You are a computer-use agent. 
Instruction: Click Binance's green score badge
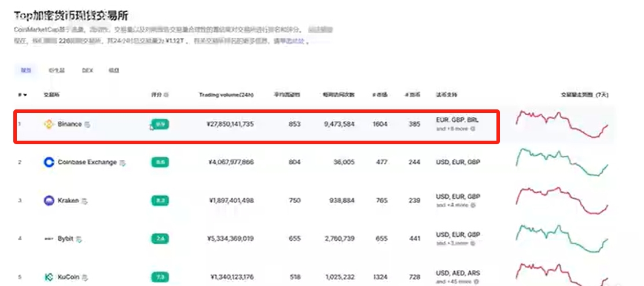tap(160, 124)
